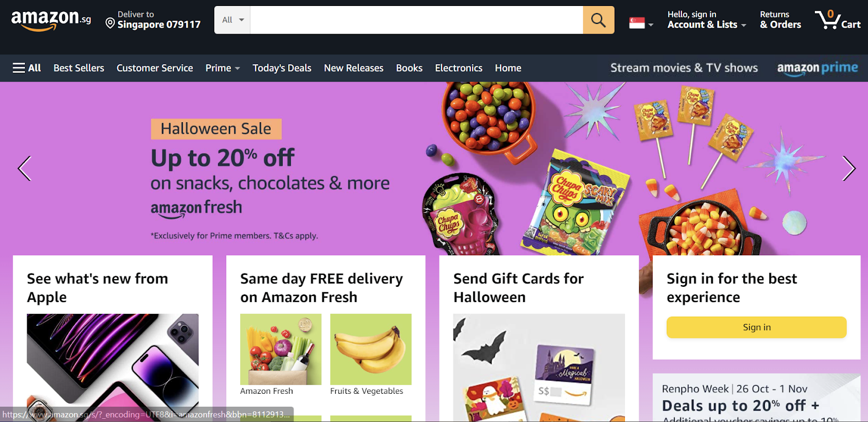Viewport: 868px width, 422px height.
Task: Click the yellow Sign in button
Action: pyautogui.click(x=756, y=327)
